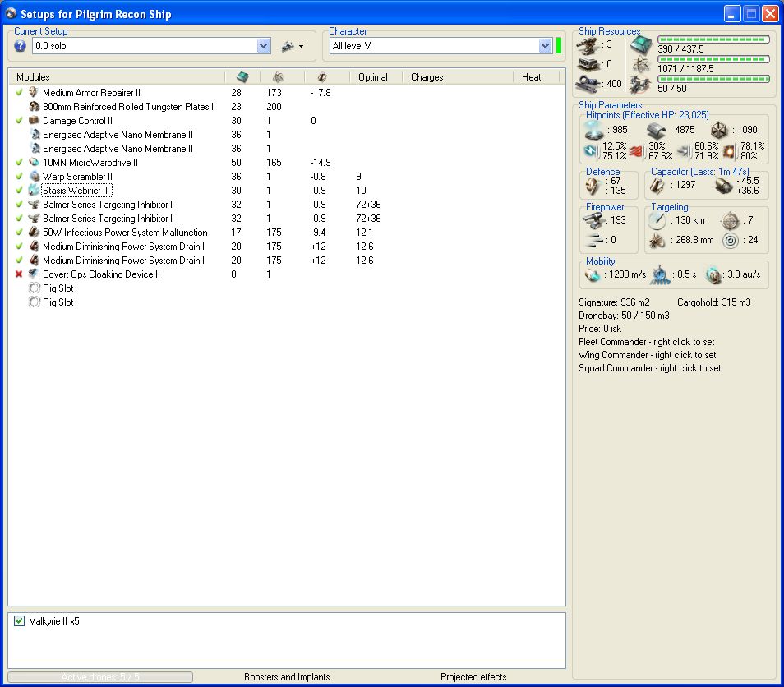
Task: Click 50W Infectious Power System Malfunction icon
Action: (34, 233)
